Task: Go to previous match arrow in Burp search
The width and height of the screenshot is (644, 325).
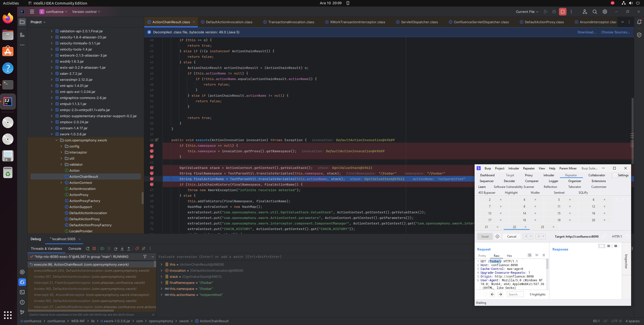Action: [x=492, y=294]
